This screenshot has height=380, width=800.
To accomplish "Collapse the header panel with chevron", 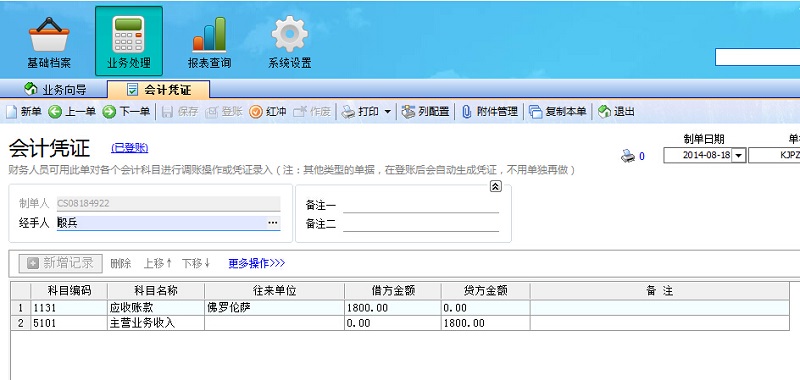I will (495, 186).
